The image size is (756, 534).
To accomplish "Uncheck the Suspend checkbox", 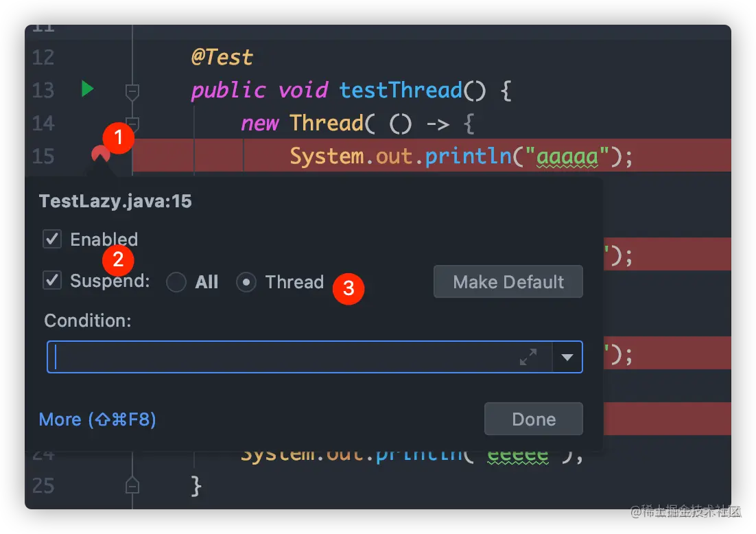I will pos(52,280).
